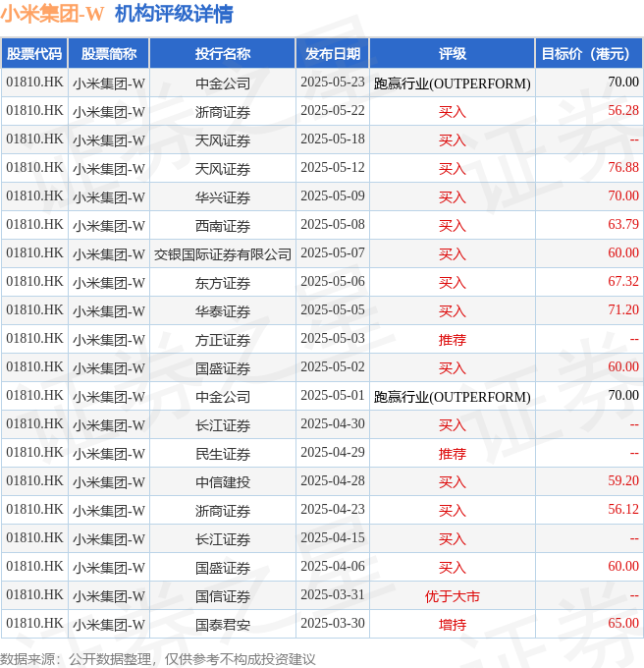Viewport: 644px width, 668px height.
Task: Click 国泰君安 bank name
Action: pos(223,625)
